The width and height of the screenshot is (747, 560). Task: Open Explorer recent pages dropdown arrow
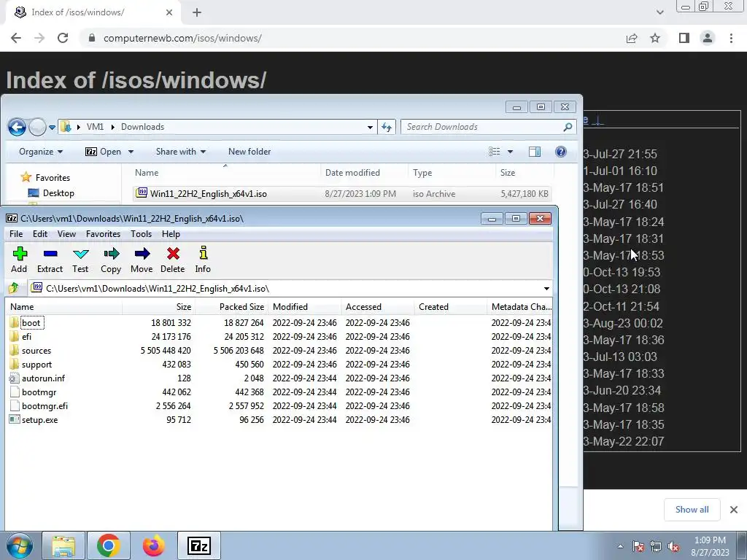pyautogui.click(x=52, y=127)
